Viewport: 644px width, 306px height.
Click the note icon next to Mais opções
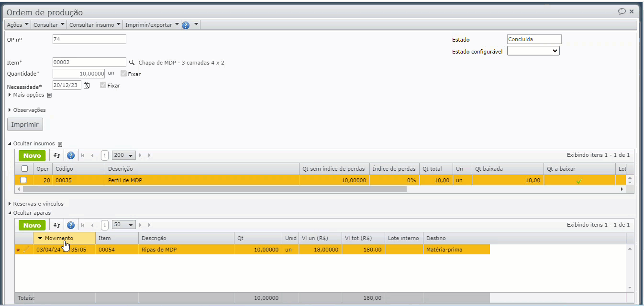(49, 95)
